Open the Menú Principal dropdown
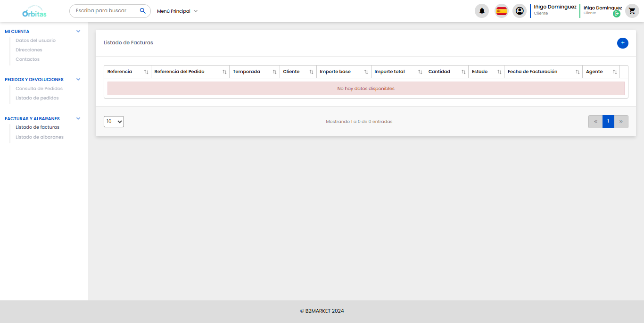This screenshot has width=644, height=323. point(177,11)
